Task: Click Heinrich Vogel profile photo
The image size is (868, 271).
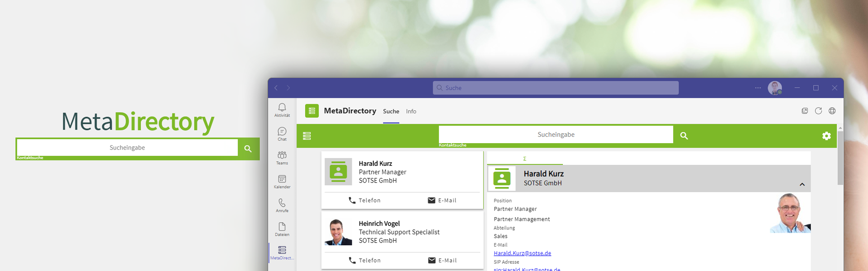Action: coord(338,232)
